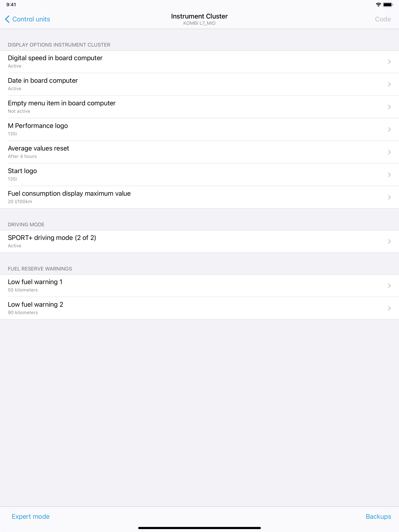This screenshot has width=399, height=532.
Task: Tap chevron on Low fuel warning 2
Action: pyautogui.click(x=389, y=308)
